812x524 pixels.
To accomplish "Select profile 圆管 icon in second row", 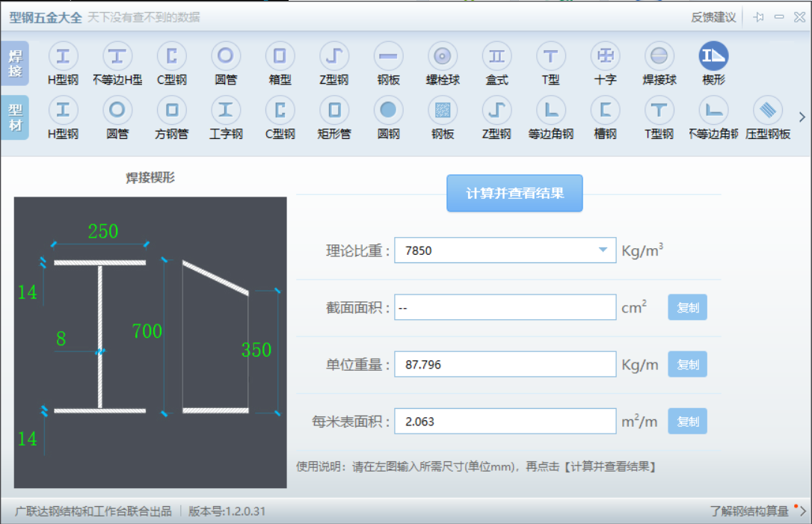I will (117, 111).
